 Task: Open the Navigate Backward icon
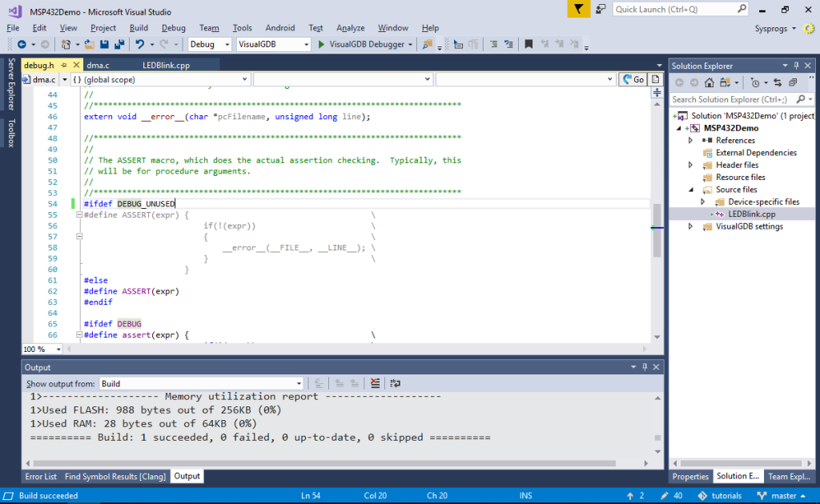[22, 44]
